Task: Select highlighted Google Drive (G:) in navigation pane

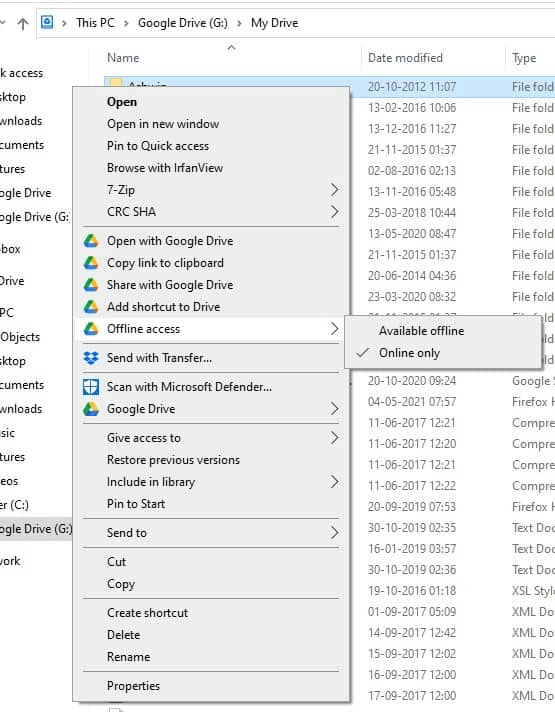Action: coord(36,529)
